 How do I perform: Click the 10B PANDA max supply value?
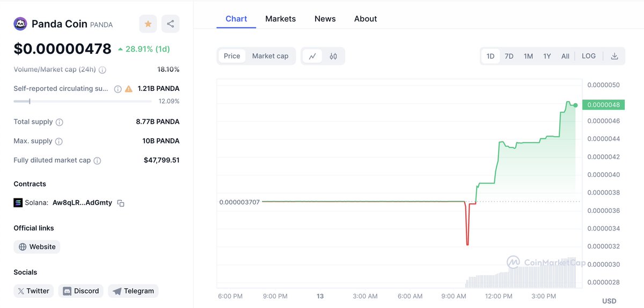[161, 141]
